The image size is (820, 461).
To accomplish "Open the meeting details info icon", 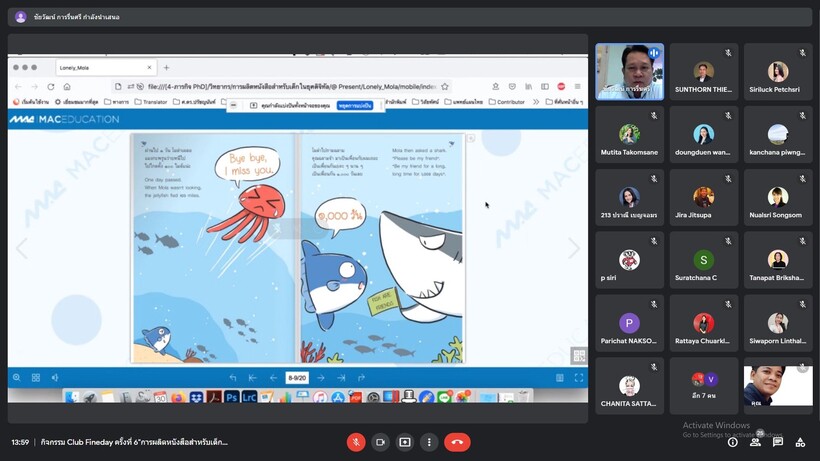I will [732, 442].
